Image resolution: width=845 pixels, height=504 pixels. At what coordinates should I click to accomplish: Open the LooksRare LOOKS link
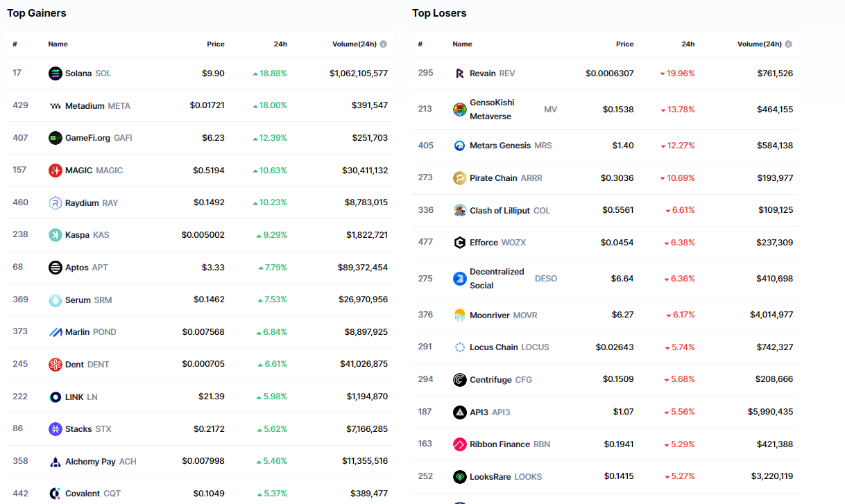(x=506, y=477)
